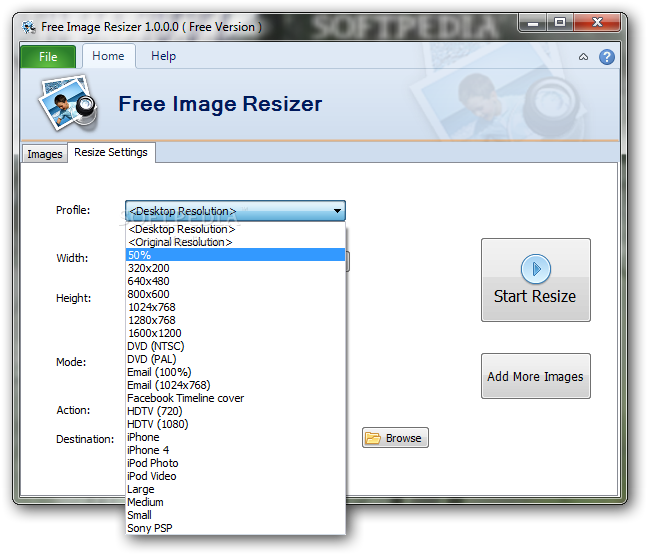Switch to the Images tab
Image resolution: width=648 pixels, height=555 pixels.
tap(45, 154)
